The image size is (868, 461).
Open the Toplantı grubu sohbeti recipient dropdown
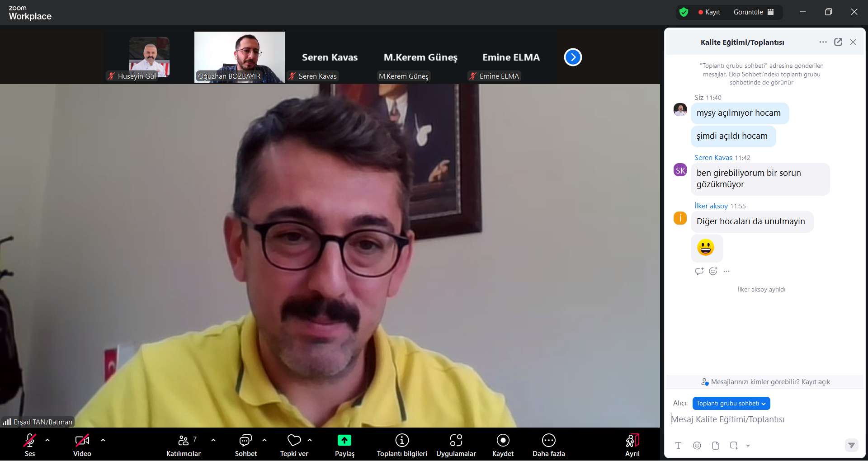(731, 403)
